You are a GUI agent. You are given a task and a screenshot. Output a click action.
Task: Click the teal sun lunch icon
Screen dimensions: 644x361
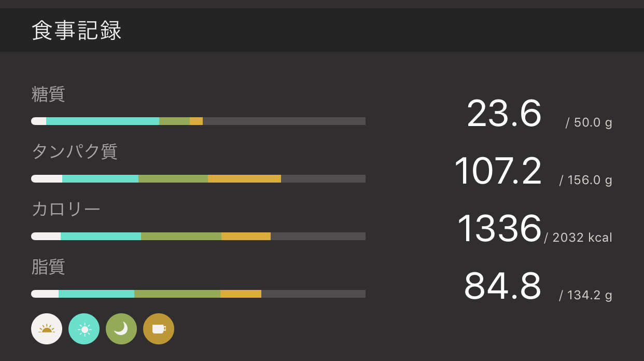pos(84,329)
